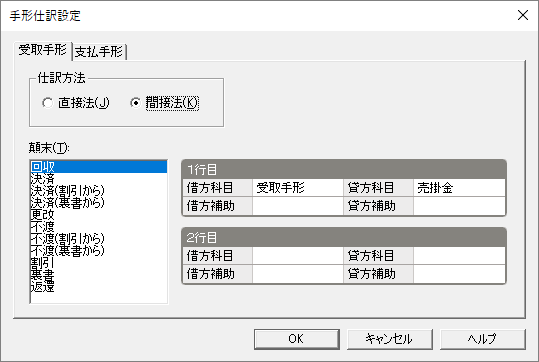Click the 1行目 借方補助 empty field
Viewport: 539px width, 362px height.
click(x=298, y=206)
